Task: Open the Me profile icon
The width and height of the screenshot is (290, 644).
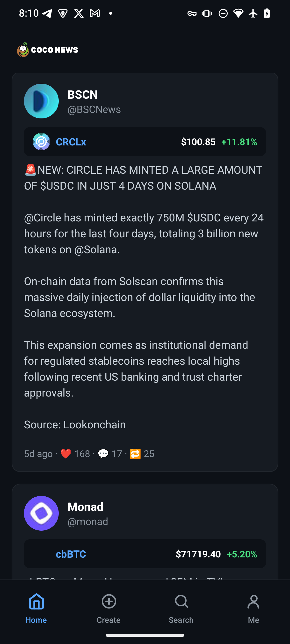Action: 254,602
